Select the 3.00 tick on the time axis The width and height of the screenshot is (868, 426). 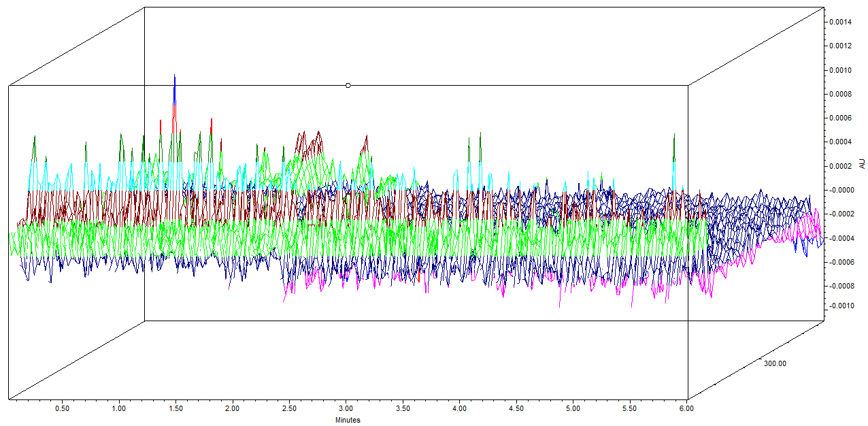[x=346, y=409]
